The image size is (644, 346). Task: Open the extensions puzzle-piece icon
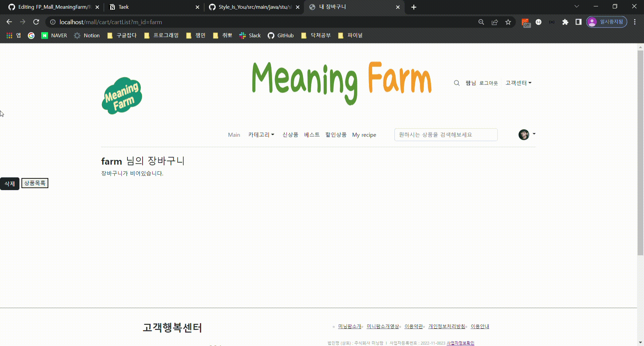pyautogui.click(x=565, y=22)
